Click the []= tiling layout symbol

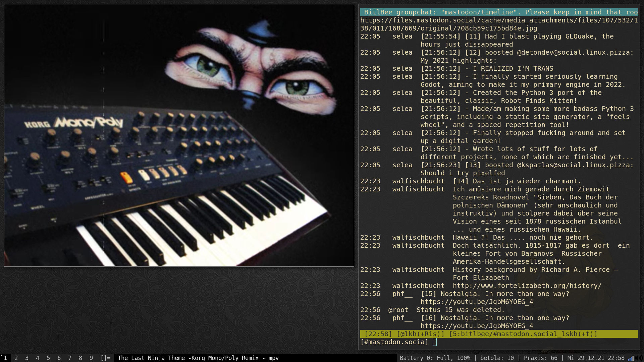click(106, 358)
